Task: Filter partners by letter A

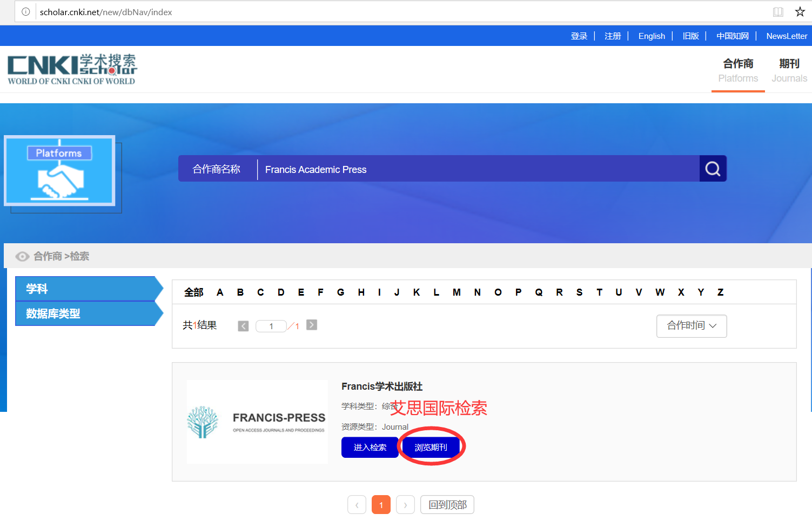Action: click(x=220, y=292)
